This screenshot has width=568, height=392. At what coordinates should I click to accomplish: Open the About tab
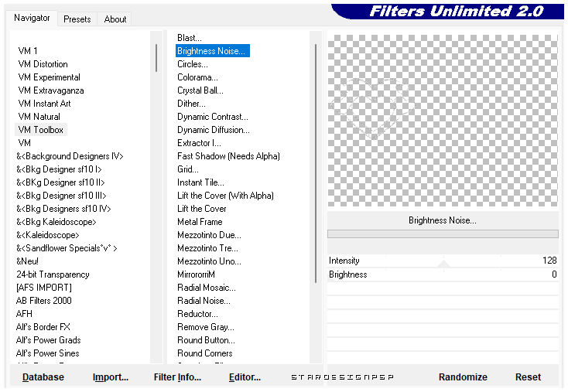point(115,19)
